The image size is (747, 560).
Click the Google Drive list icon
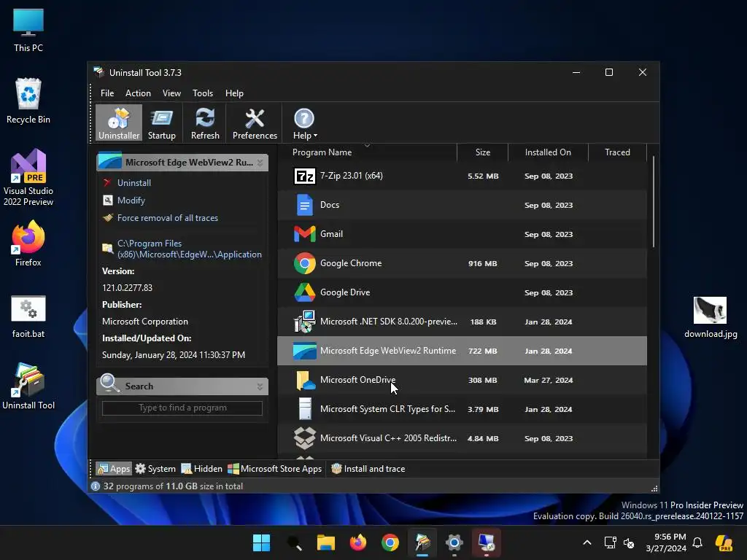[x=304, y=292]
